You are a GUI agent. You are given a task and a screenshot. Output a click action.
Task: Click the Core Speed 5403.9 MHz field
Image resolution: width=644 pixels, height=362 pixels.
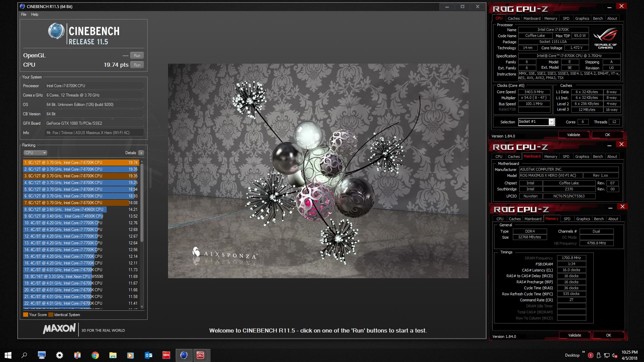point(534,92)
